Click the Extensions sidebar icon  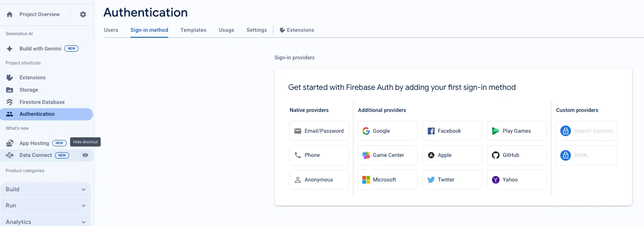10,78
